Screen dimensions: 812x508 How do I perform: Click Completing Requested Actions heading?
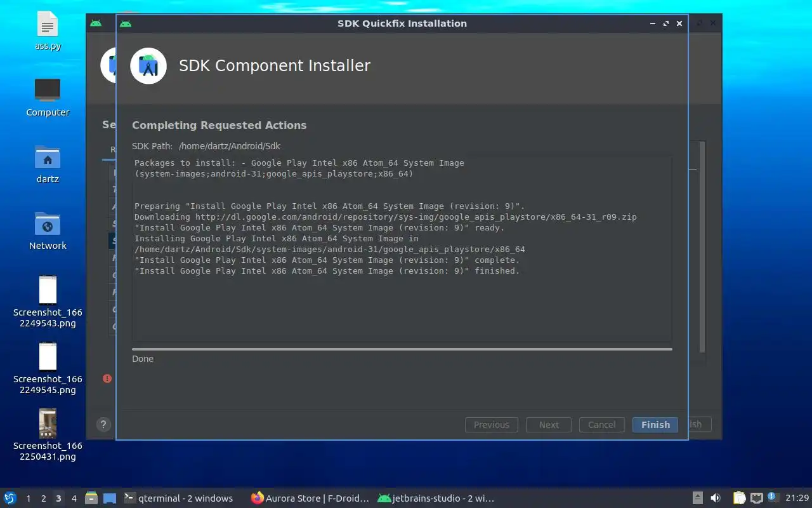pos(219,125)
